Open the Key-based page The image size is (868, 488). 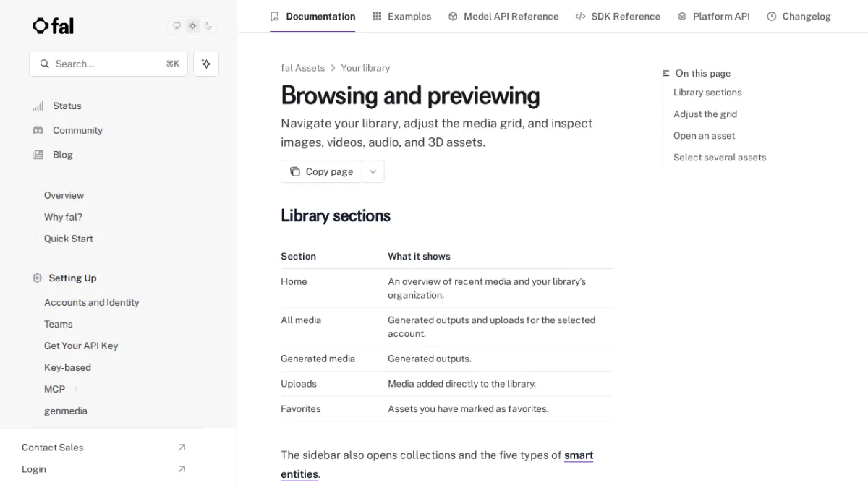67,367
